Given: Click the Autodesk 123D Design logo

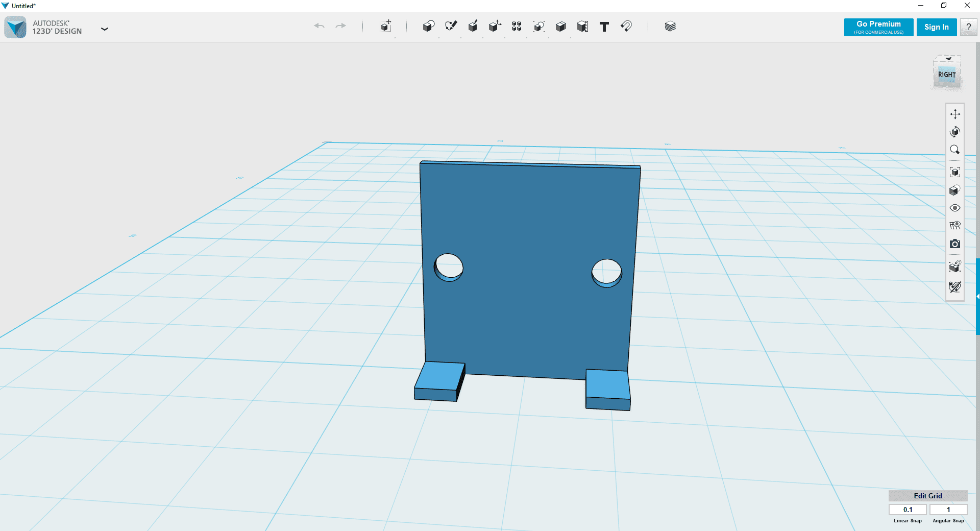Looking at the screenshot, I should (15, 27).
